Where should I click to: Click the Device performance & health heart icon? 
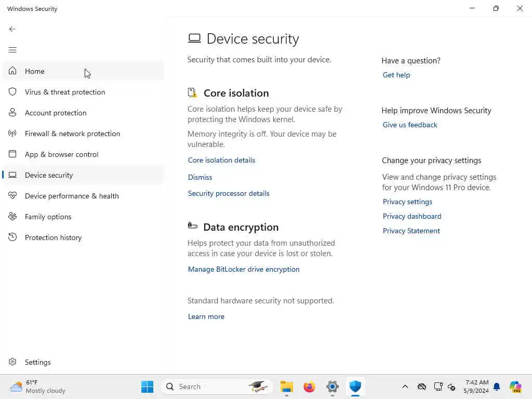[12, 196]
